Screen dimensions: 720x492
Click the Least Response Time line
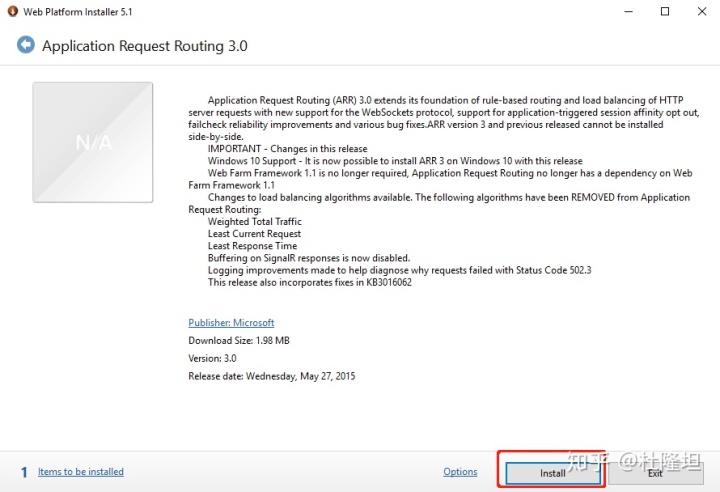(253, 246)
